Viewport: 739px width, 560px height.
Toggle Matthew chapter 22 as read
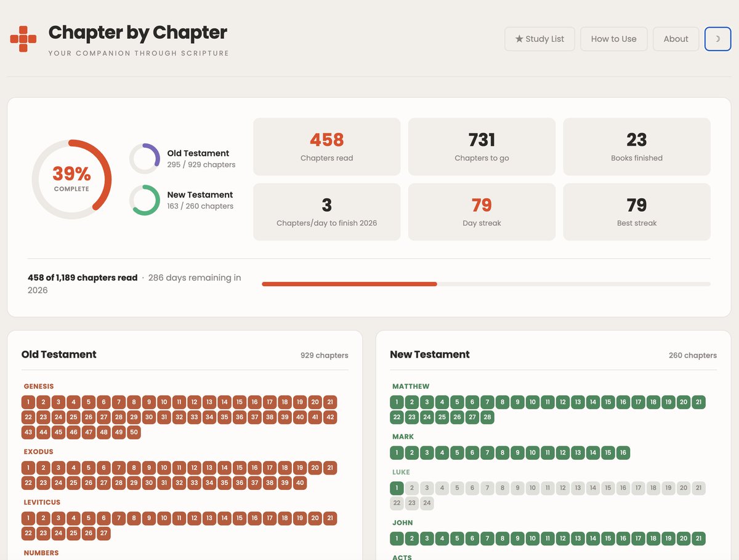click(x=397, y=417)
